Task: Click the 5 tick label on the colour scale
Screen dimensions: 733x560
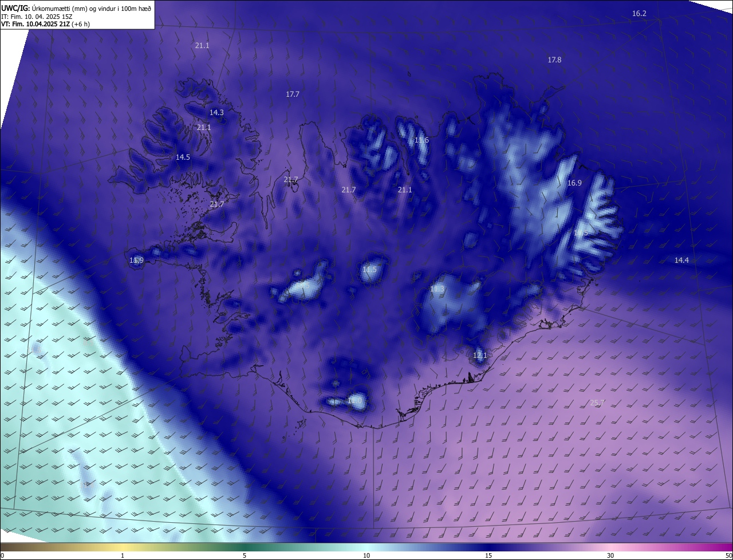Action: pos(245,555)
